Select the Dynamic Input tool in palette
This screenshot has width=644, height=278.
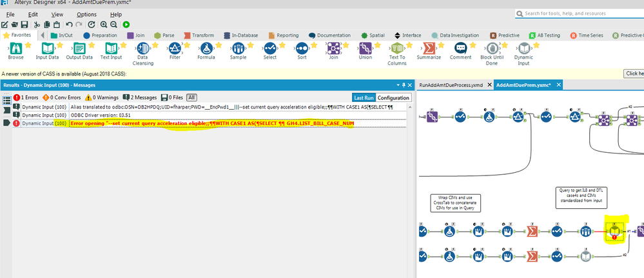tap(523, 54)
